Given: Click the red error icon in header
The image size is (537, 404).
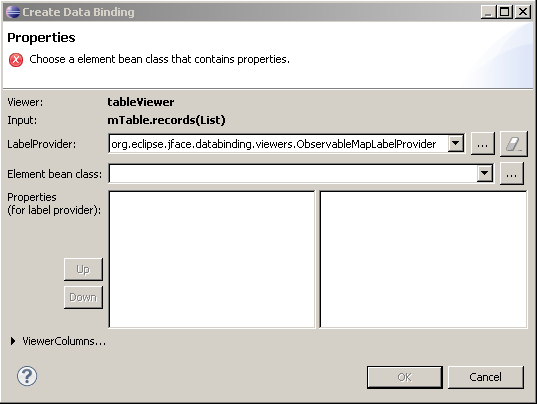Looking at the screenshot, I should pyautogui.click(x=16, y=60).
